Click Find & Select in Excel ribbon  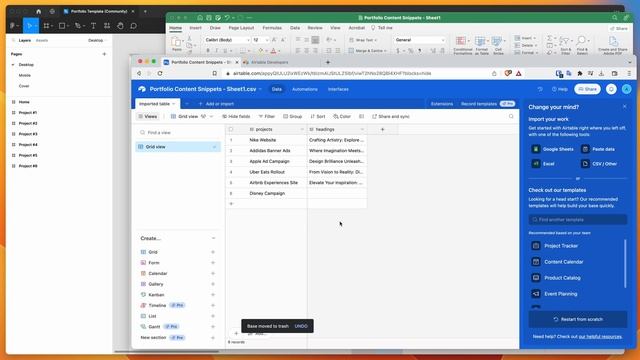pos(582,45)
